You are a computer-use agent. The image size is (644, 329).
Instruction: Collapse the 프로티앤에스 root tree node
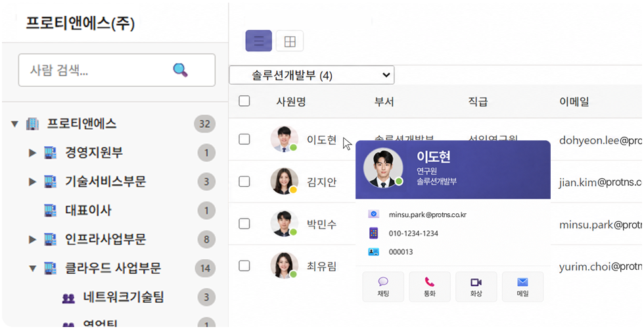[14, 124]
